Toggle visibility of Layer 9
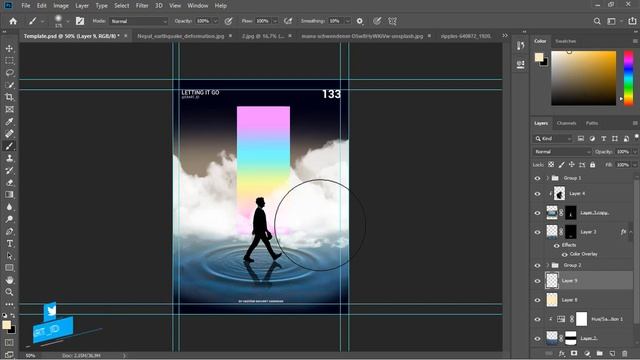 point(538,281)
